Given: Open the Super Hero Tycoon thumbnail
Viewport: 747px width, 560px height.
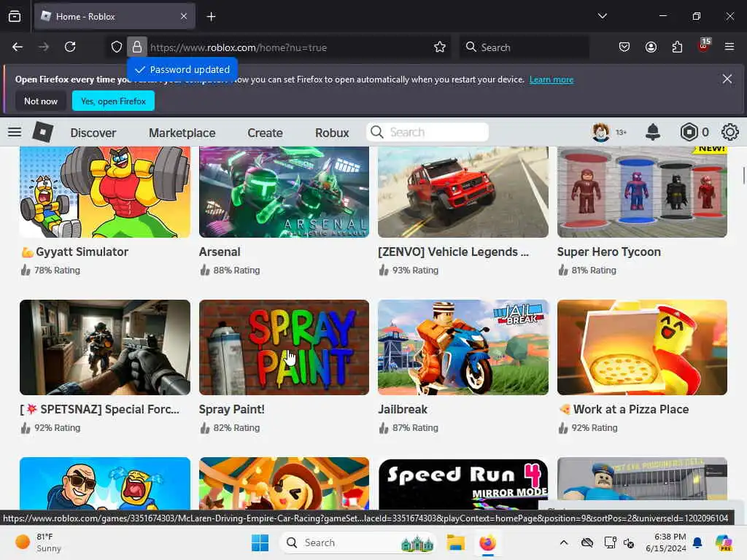Looking at the screenshot, I should pos(642,192).
